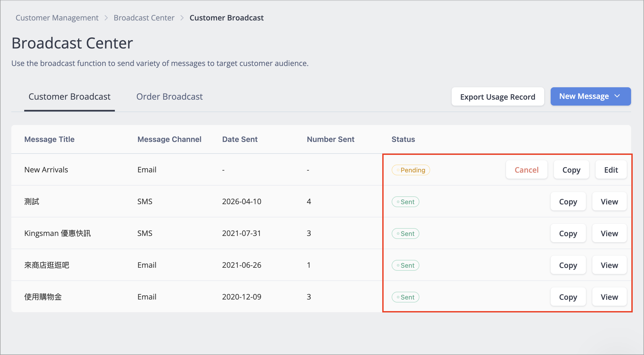Image resolution: width=644 pixels, height=355 pixels.
Task: Select the Customer Broadcast tab
Action: pos(69,96)
